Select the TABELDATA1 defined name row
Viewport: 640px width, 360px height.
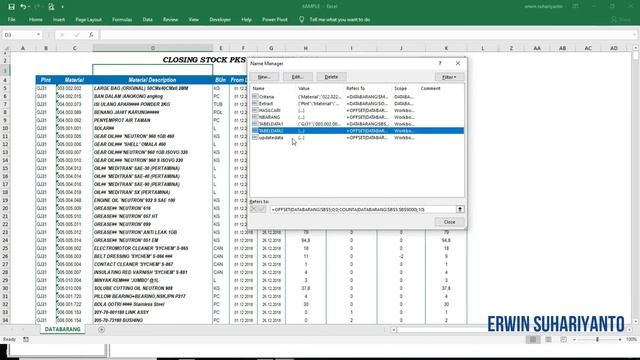click(357, 124)
